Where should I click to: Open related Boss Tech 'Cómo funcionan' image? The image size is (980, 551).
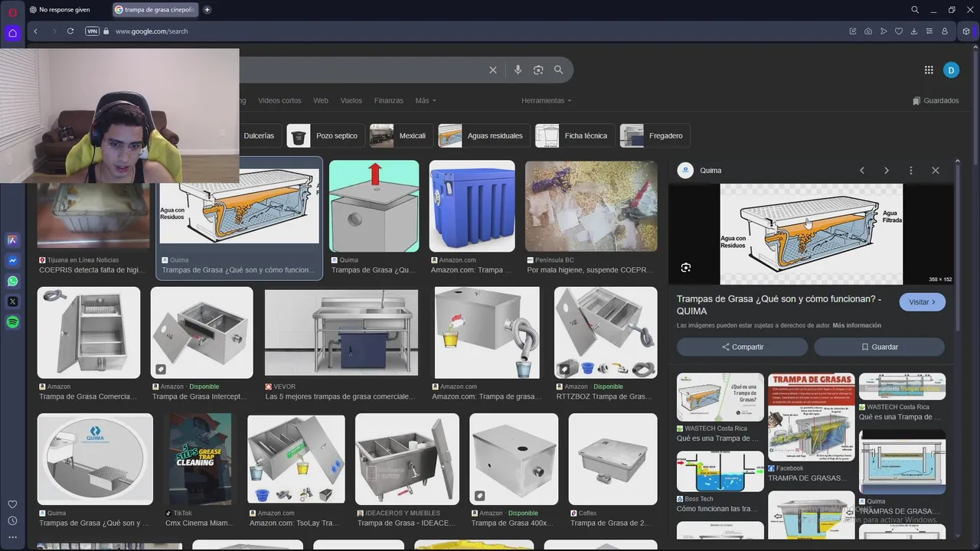pos(720,471)
